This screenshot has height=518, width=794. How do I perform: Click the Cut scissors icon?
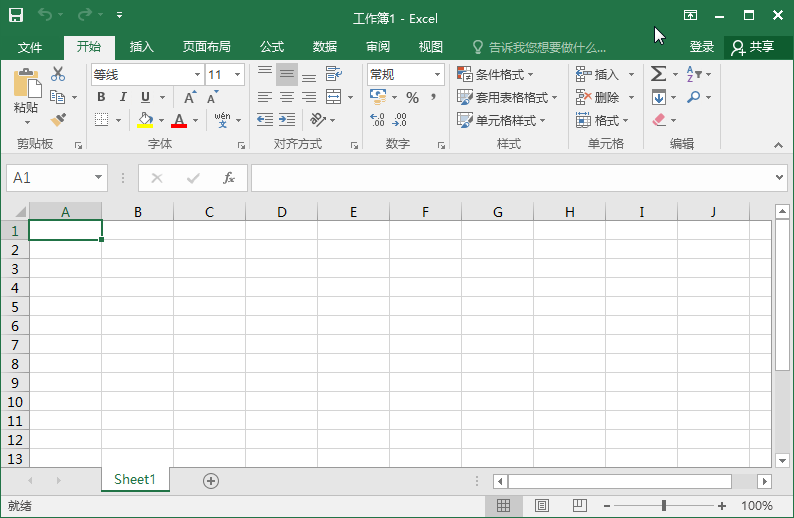[58, 74]
